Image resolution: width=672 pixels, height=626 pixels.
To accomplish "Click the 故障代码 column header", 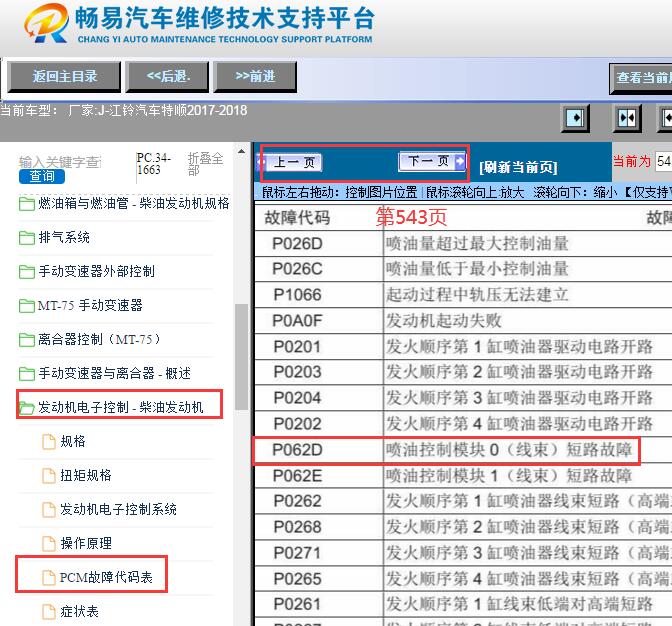I will (x=297, y=218).
